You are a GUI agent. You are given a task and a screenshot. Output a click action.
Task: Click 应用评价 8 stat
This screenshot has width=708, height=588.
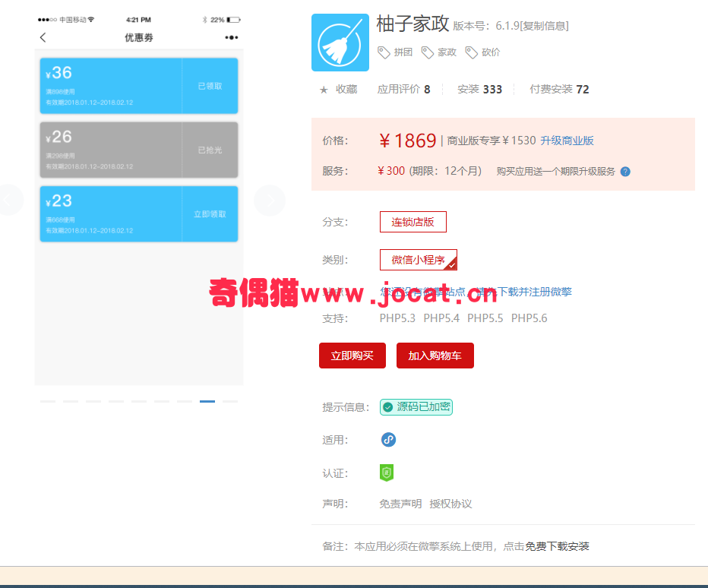point(403,90)
